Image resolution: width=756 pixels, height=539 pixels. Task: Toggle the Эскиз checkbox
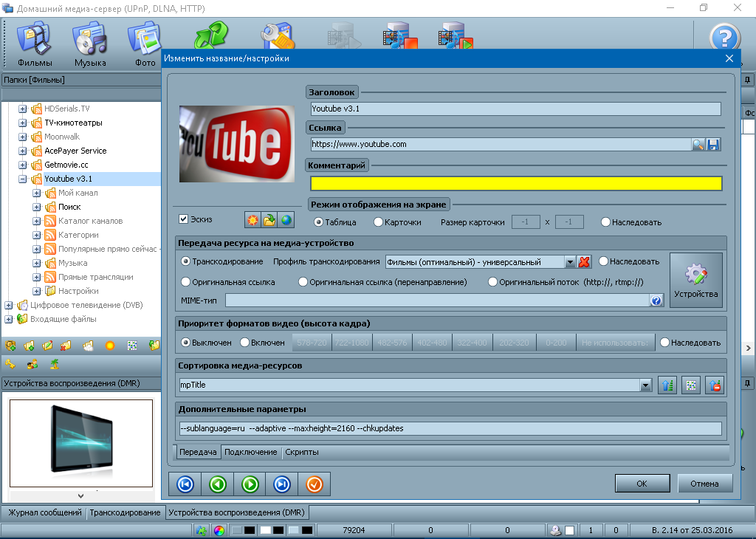click(x=184, y=219)
